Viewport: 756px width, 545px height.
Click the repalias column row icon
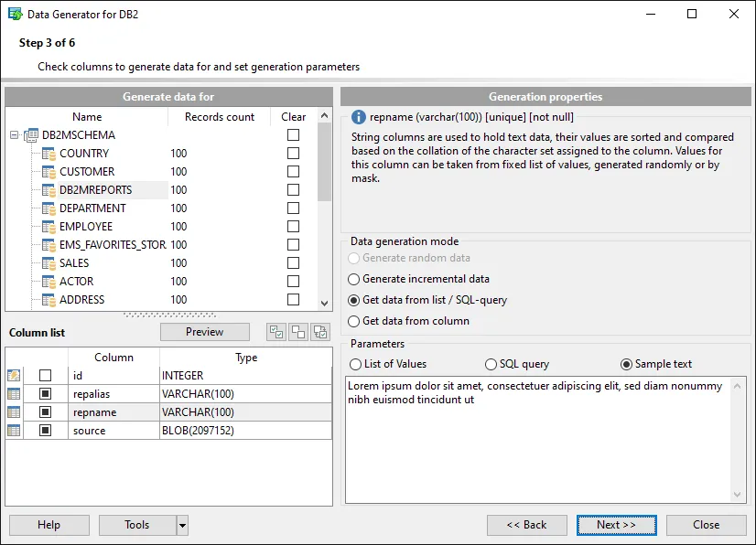point(14,394)
